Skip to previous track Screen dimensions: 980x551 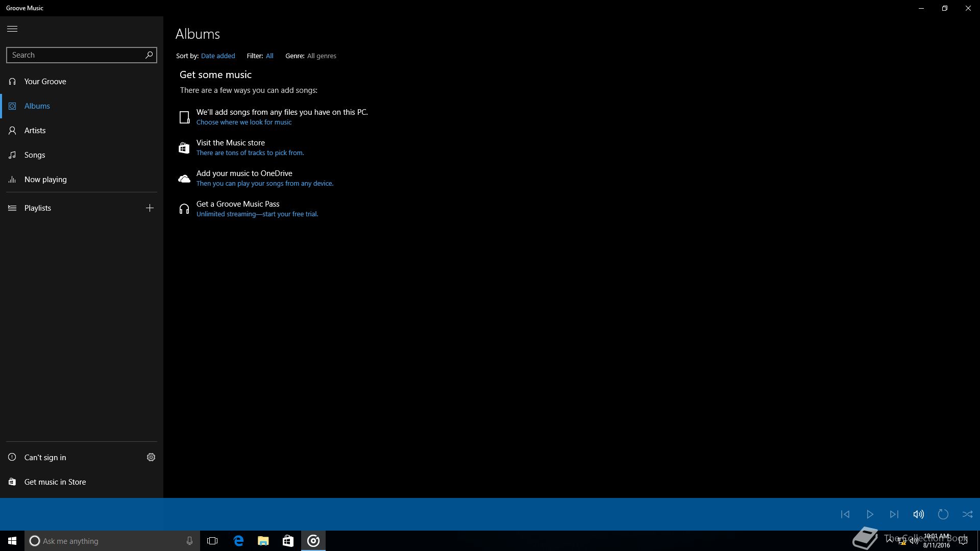(845, 514)
